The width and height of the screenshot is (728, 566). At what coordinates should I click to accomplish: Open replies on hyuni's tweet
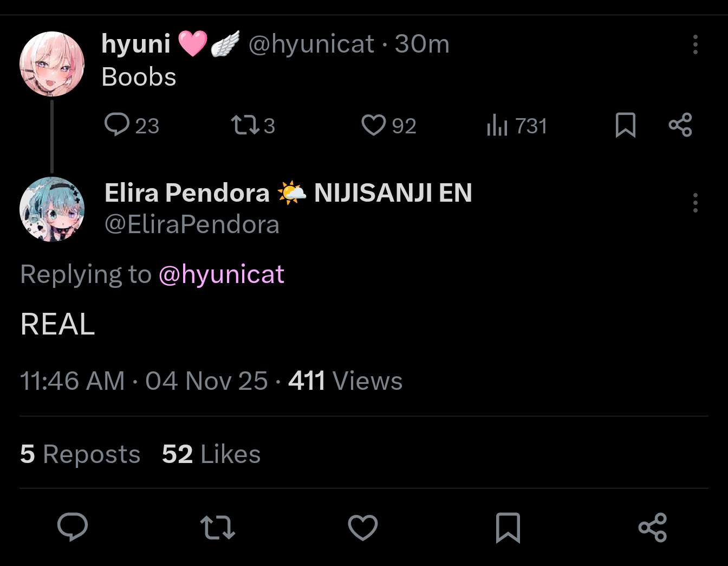132,125
